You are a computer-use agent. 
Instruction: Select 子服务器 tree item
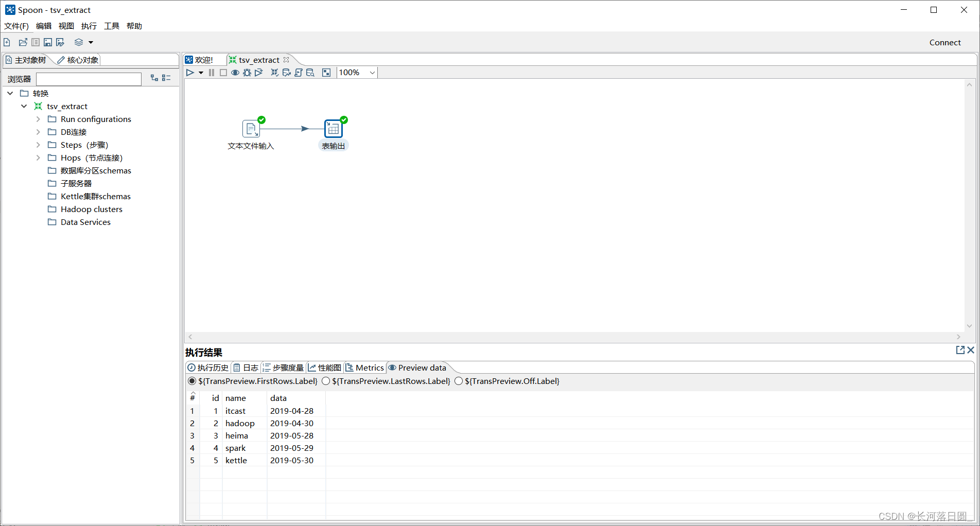pos(76,183)
